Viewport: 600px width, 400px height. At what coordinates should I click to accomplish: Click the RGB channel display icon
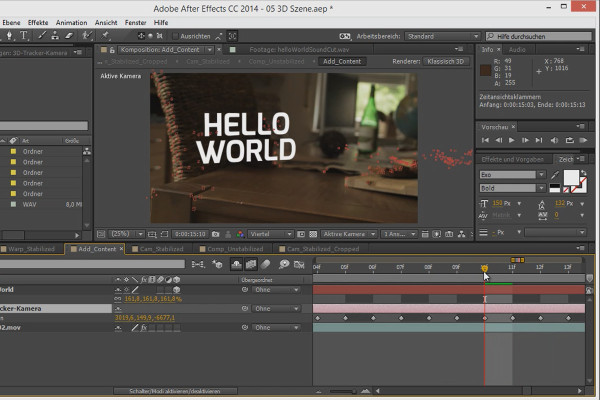pos(240,234)
